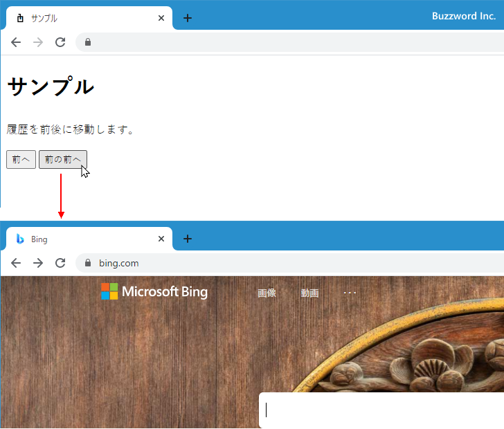The image size is (504, 429).
Task: Click the 前の前へ button
Action: [x=63, y=159]
